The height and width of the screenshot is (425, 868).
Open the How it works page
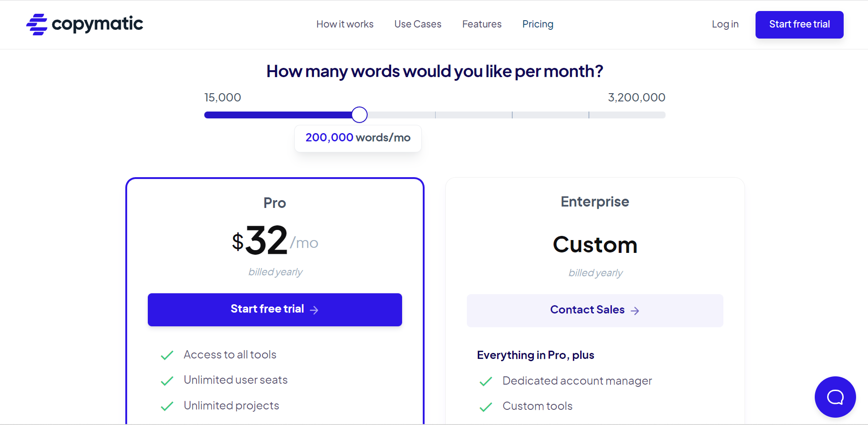point(345,24)
